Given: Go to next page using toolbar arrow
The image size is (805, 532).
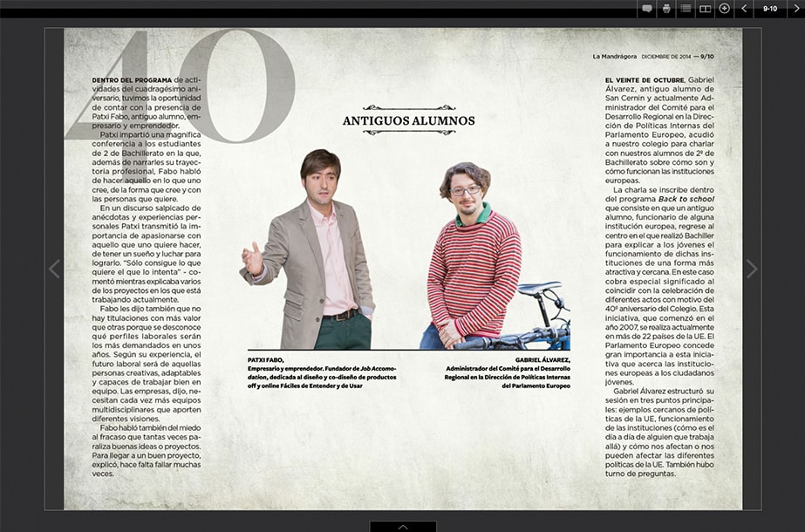Looking at the screenshot, I should pyautogui.click(x=796, y=9).
